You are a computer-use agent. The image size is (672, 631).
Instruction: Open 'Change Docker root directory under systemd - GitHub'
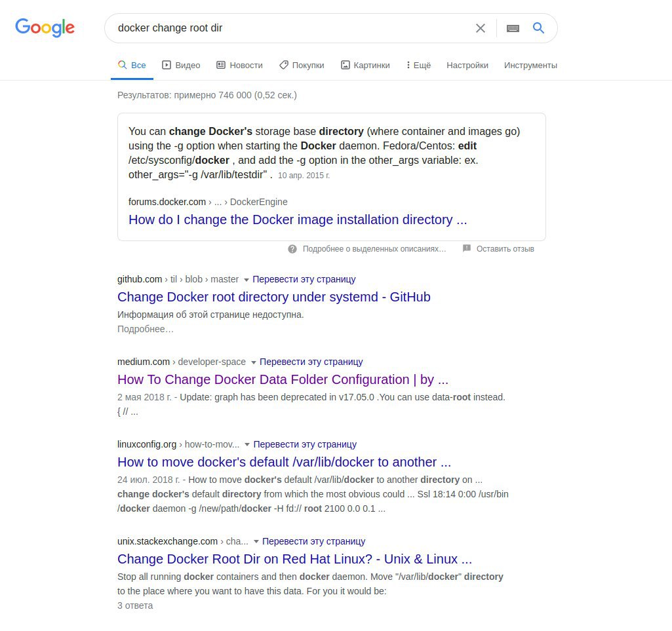pos(274,297)
